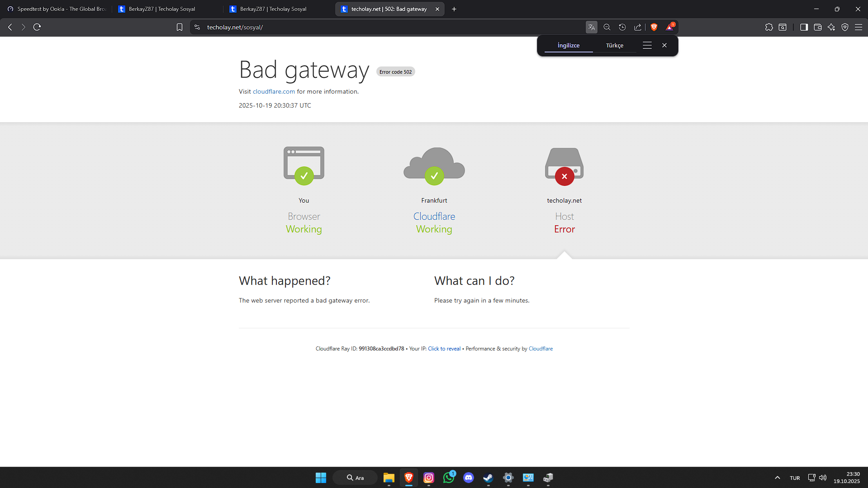Viewport: 868px width, 488px height.
Task: Toggle the browser sidebar panel
Action: [x=804, y=27]
